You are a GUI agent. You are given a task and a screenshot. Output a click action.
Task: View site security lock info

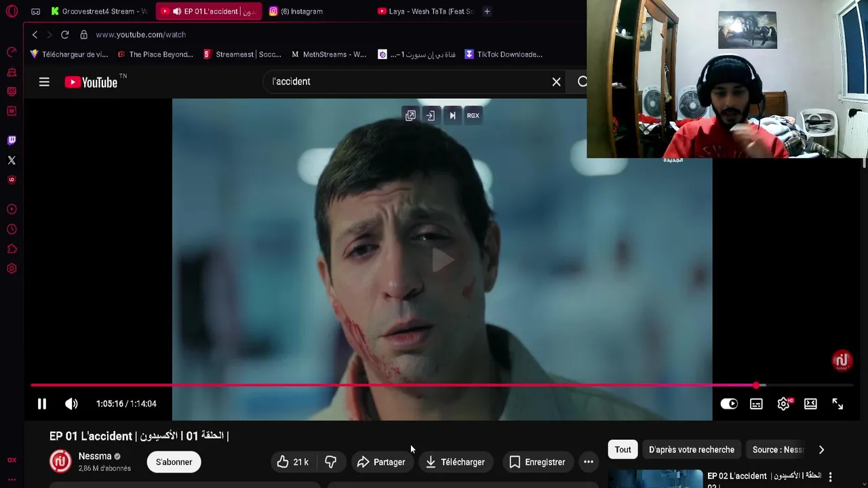[83, 35]
